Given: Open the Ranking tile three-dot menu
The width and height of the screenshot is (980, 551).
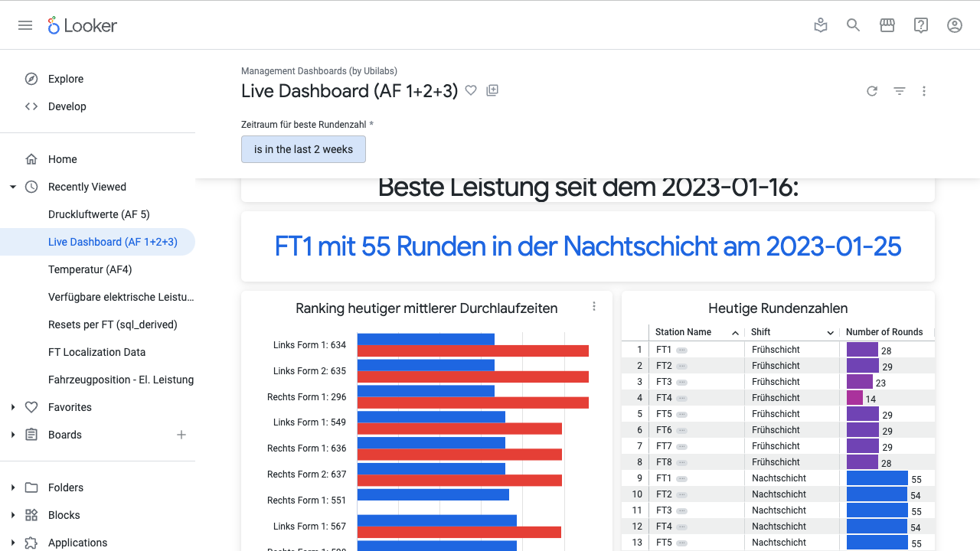Looking at the screenshot, I should (594, 306).
